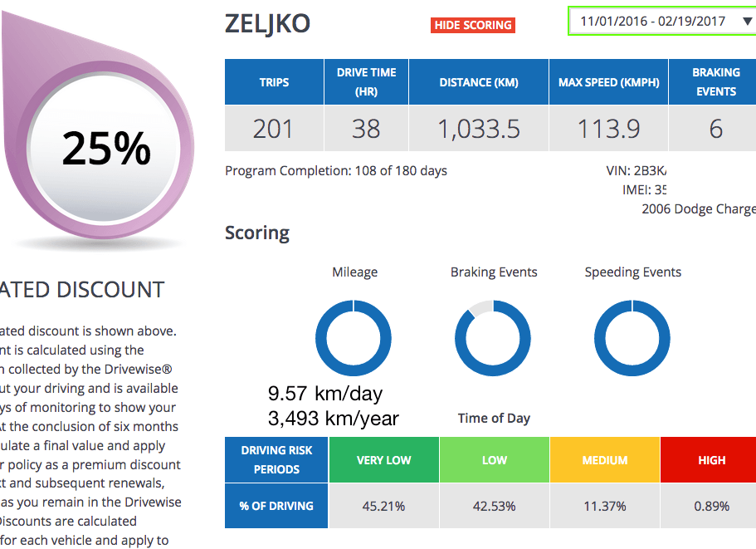Click the Braking Events donut chart
The width and height of the screenshot is (756, 549).
coord(493,337)
